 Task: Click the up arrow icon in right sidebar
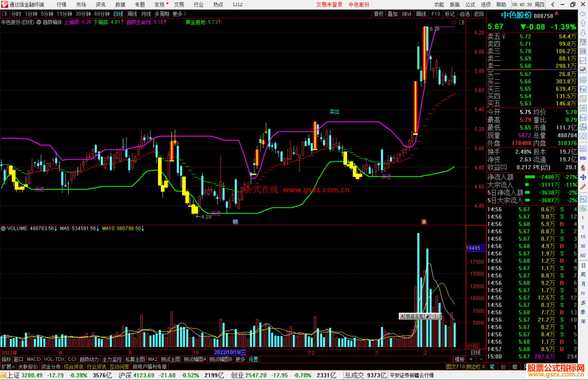pos(583,23)
